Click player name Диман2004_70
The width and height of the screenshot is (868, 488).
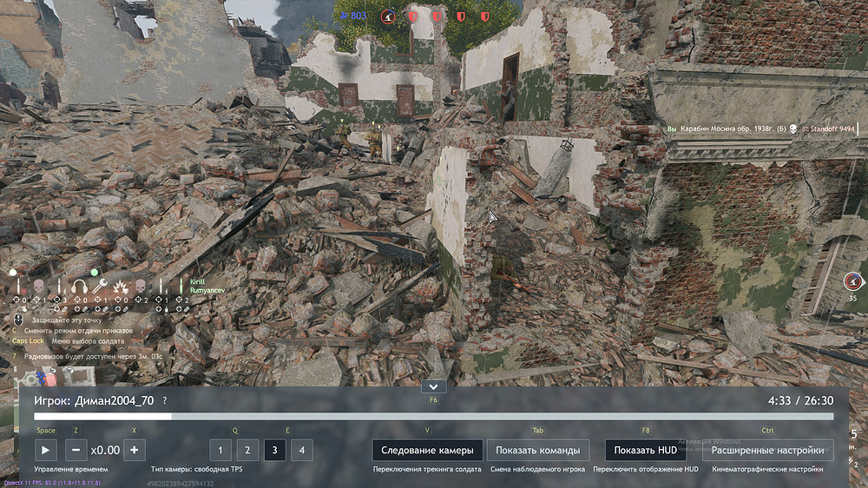tap(115, 400)
